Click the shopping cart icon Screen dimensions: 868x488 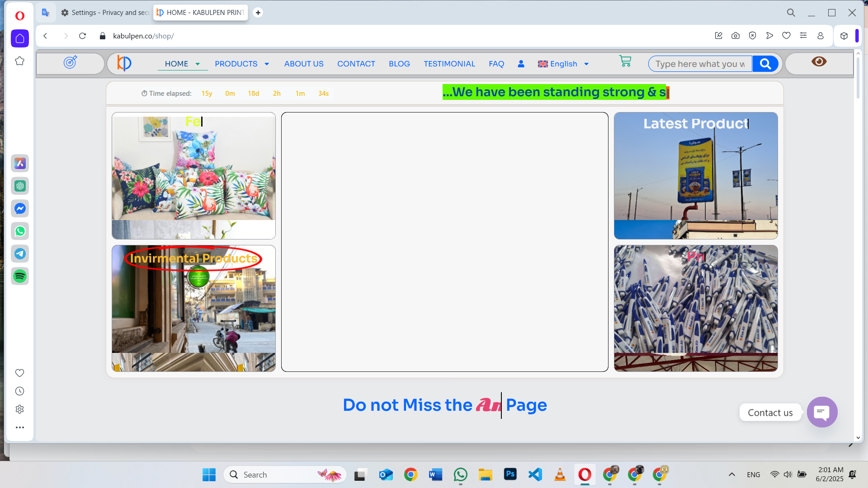(x=625, y=61)
